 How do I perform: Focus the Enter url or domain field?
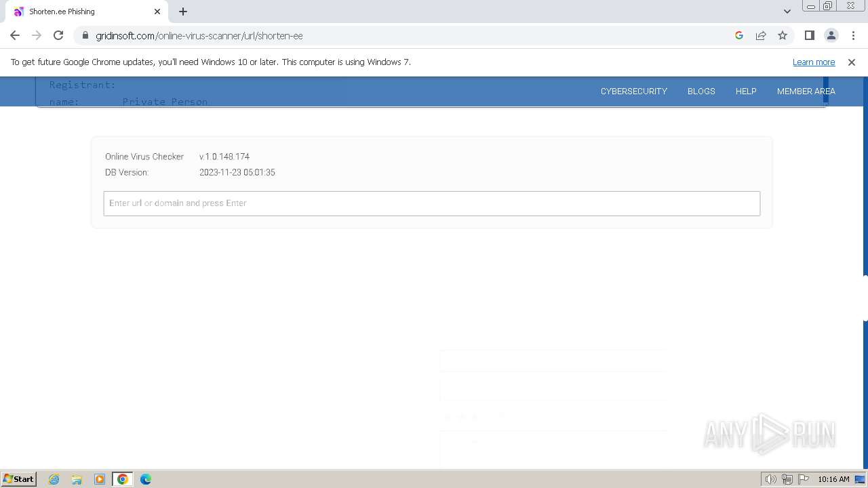point(432,203)
